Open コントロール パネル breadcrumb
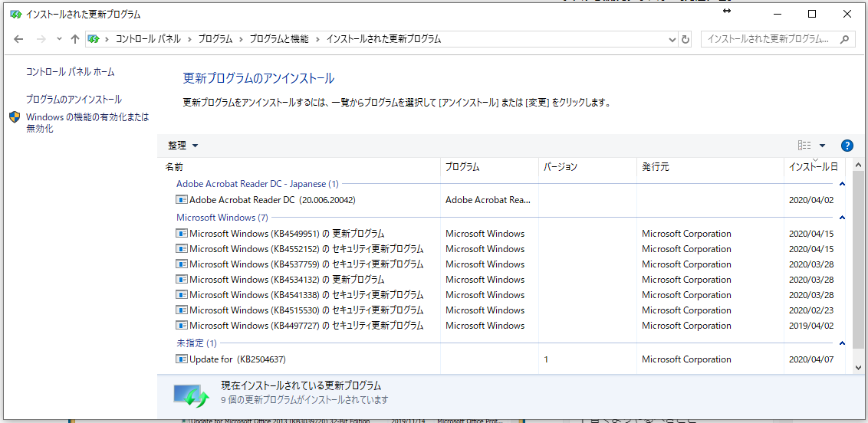The height and width of the screenshot is (423, 868). (x=148, y=39)
